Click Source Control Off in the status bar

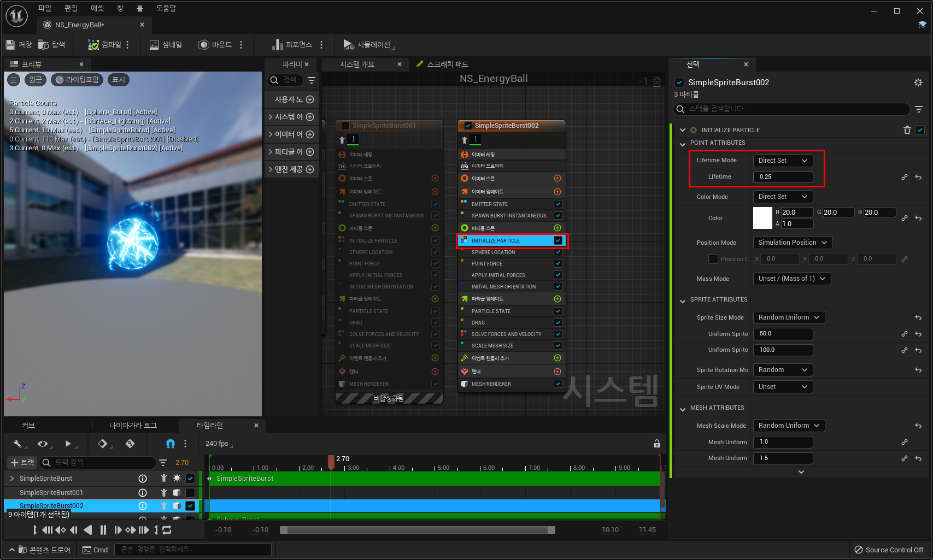(889, 550)
